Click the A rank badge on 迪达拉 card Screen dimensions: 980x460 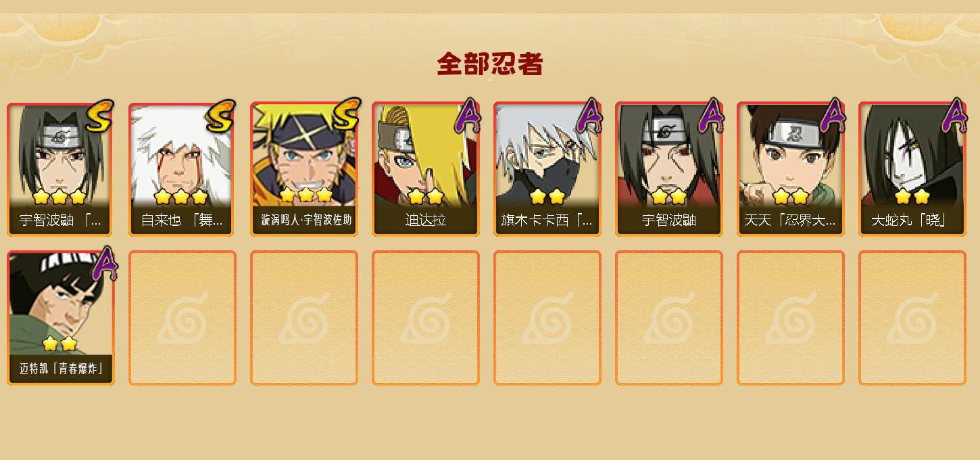(x=468, y=116)
